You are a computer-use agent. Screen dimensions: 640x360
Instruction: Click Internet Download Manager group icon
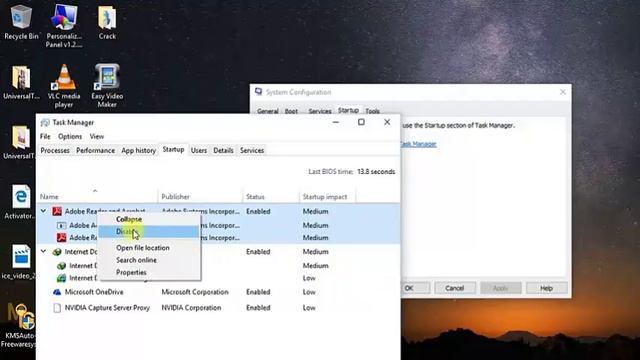[57, 252]
